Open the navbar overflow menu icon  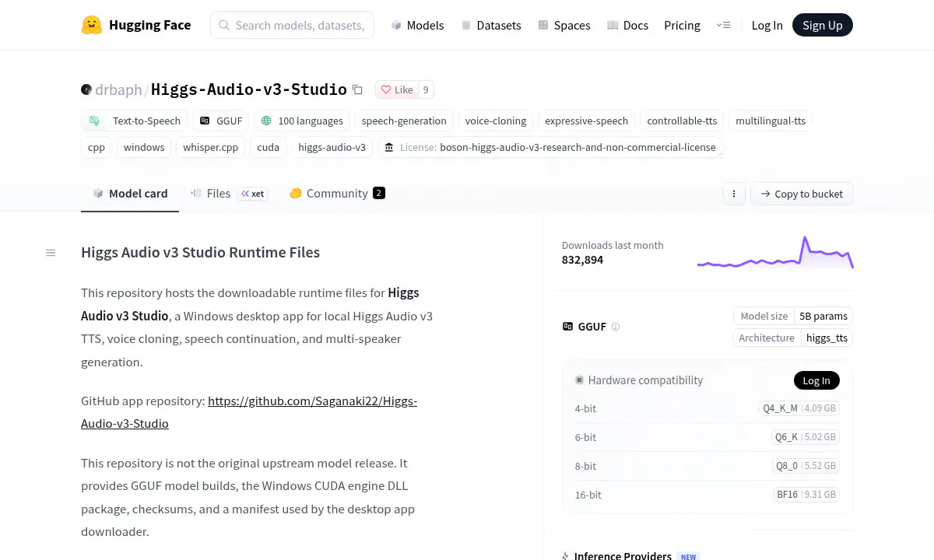723,25
